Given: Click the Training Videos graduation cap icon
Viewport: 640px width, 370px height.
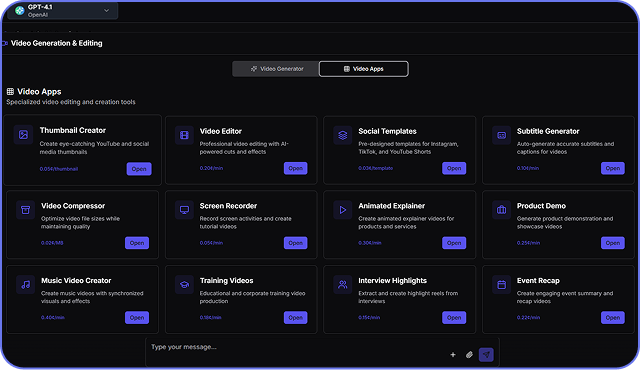Looking at the screenshot, I should point(184,284).
